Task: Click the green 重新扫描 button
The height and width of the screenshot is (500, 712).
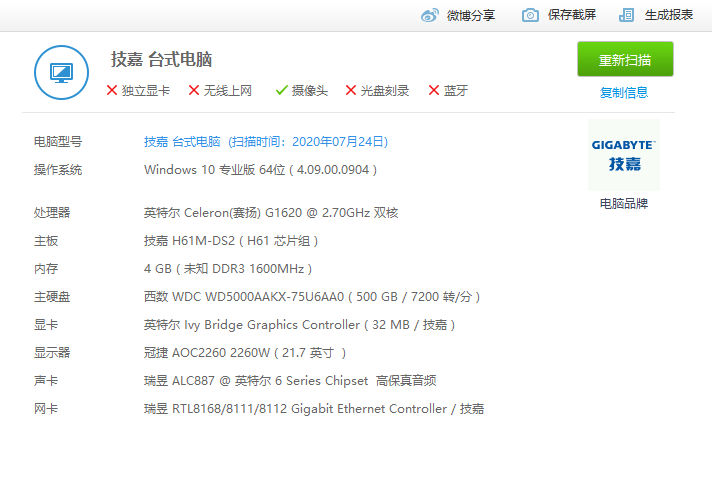Action: point(625,59)
